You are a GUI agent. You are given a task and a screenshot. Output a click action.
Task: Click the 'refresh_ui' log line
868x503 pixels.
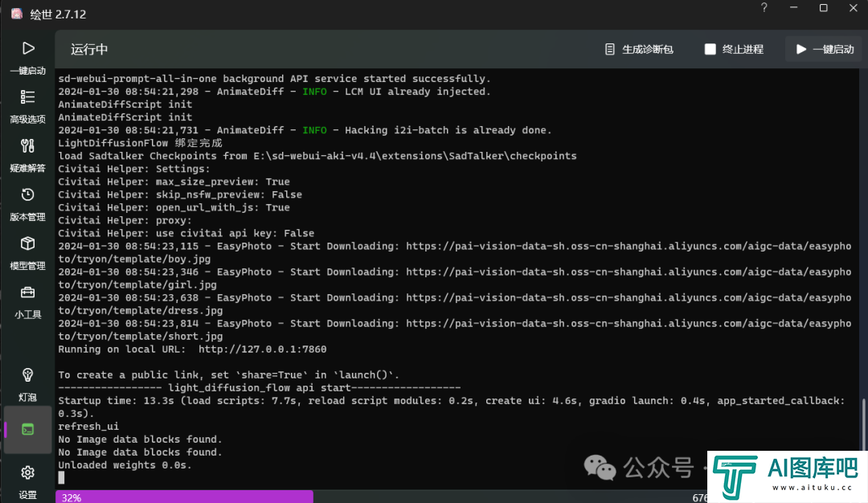(88, 426)
